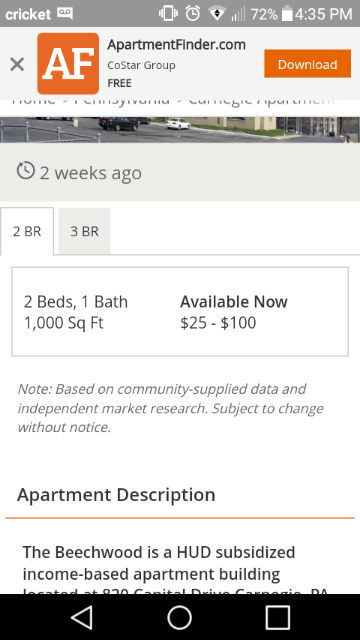Tap the Apartment Description heading
360x640 pixels.
click(x=116, y=495)
